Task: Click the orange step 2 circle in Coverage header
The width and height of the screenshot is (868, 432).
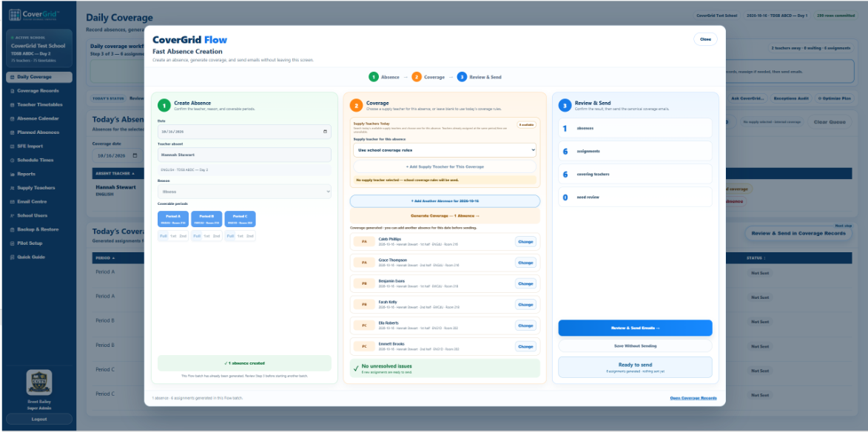Action: [x=357, y=105]
